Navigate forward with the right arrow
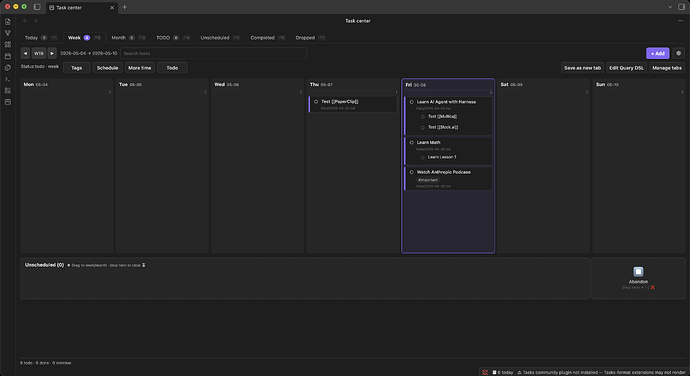Screen dimensions: 690x376 35,21
